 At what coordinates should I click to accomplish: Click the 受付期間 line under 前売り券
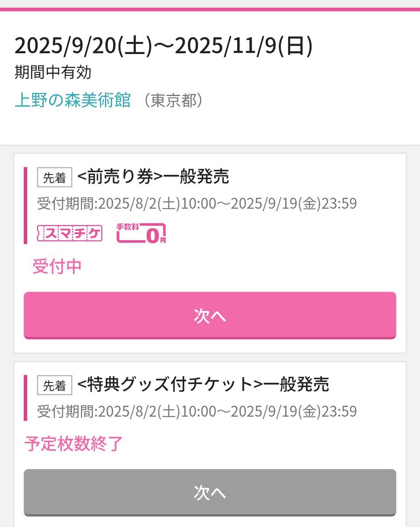(197, 204)
